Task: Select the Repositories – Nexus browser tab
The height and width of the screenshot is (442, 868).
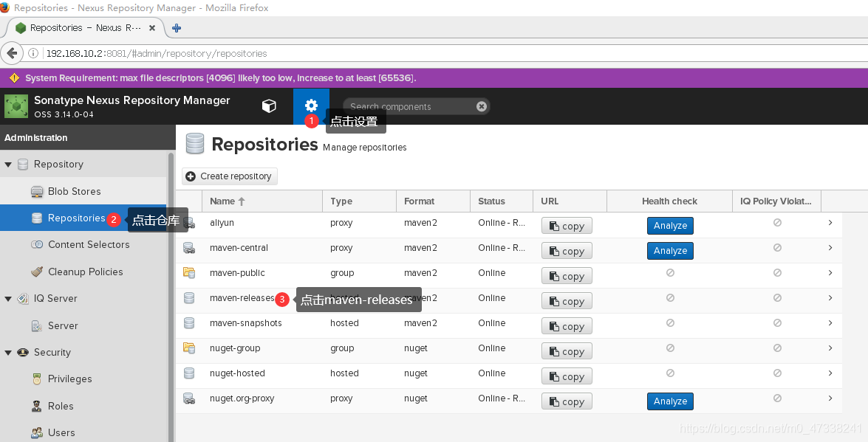Action: [x=86, y=27]
